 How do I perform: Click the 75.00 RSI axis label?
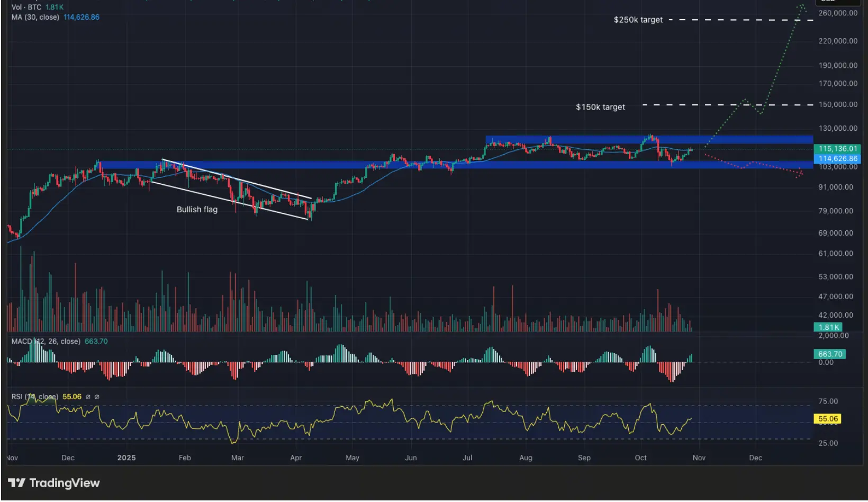coord(828,401)
